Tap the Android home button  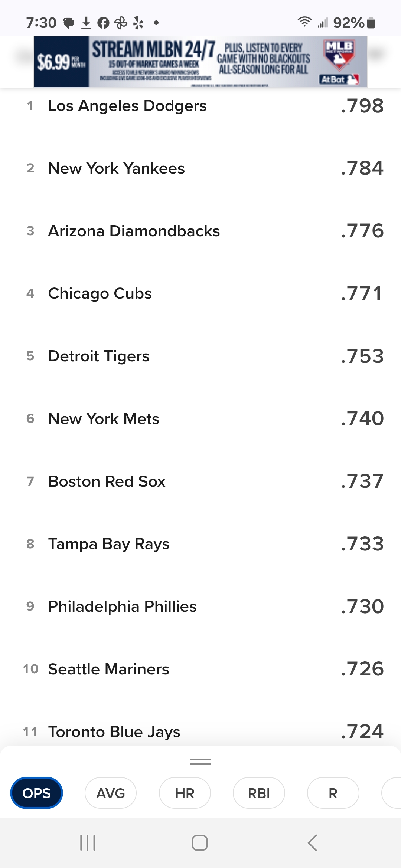pyautogui.click(x=200, y=843)
